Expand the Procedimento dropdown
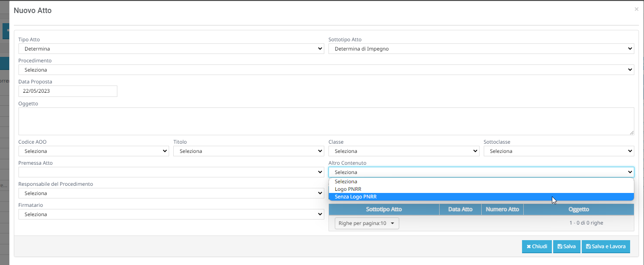 326,70
